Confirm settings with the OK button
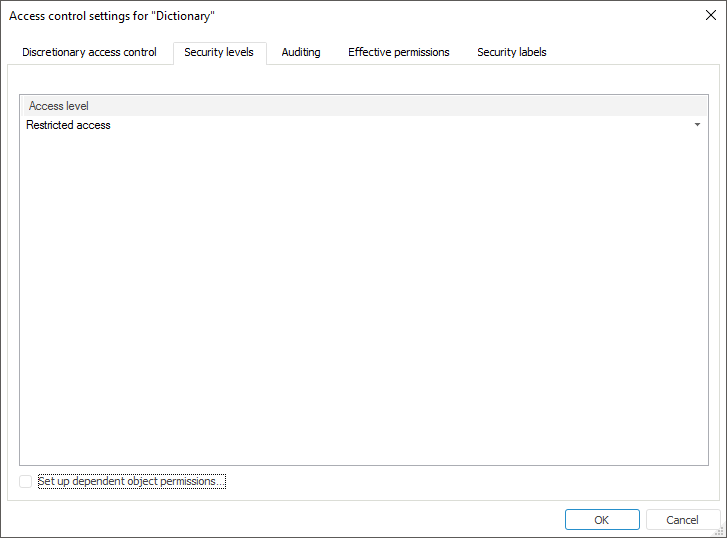The width and height of the screenshot is (727, 538). coord(601,520)
